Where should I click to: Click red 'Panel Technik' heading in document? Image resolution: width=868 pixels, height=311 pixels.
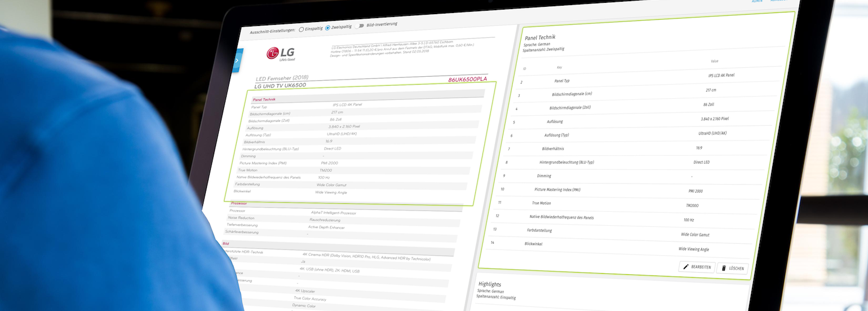pos(264,100)
